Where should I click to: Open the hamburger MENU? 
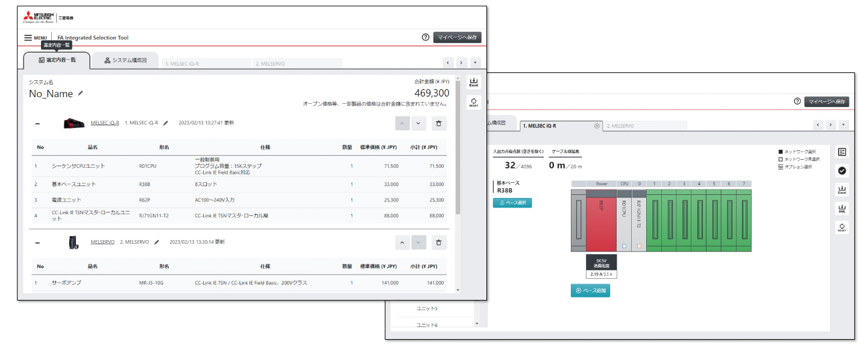pos(36,37)
